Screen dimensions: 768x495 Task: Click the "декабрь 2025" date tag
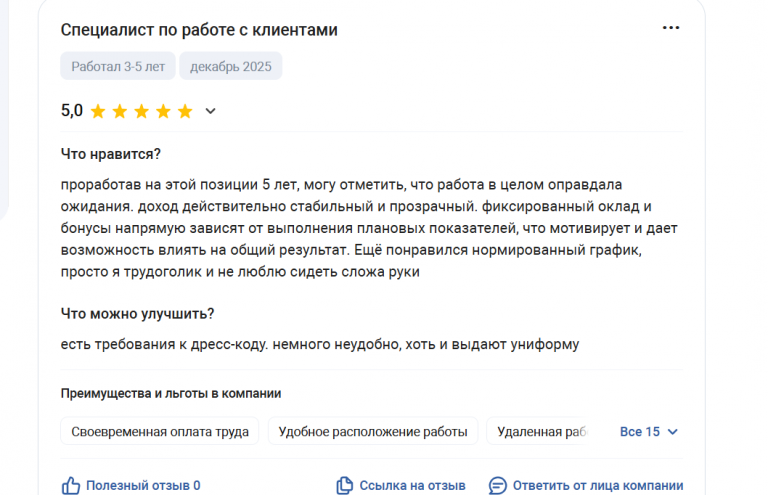click(230, 67)
